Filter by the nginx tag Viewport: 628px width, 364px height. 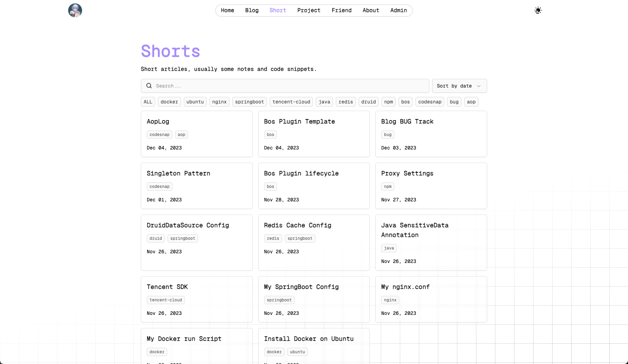tap(219, 102)
